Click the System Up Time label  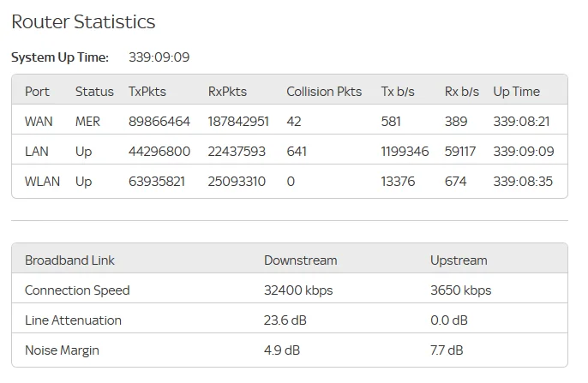coord(60,57)
